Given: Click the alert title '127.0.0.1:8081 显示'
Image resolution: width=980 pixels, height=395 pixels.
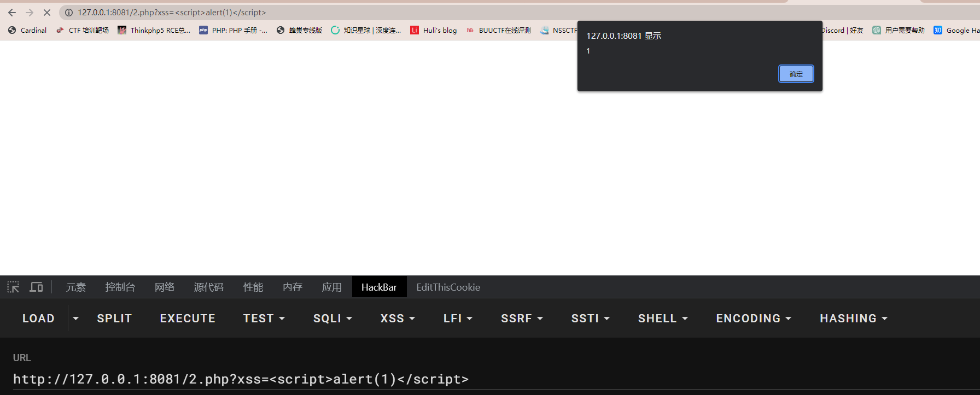Looking at the screenshot, I should click(624, 36).
